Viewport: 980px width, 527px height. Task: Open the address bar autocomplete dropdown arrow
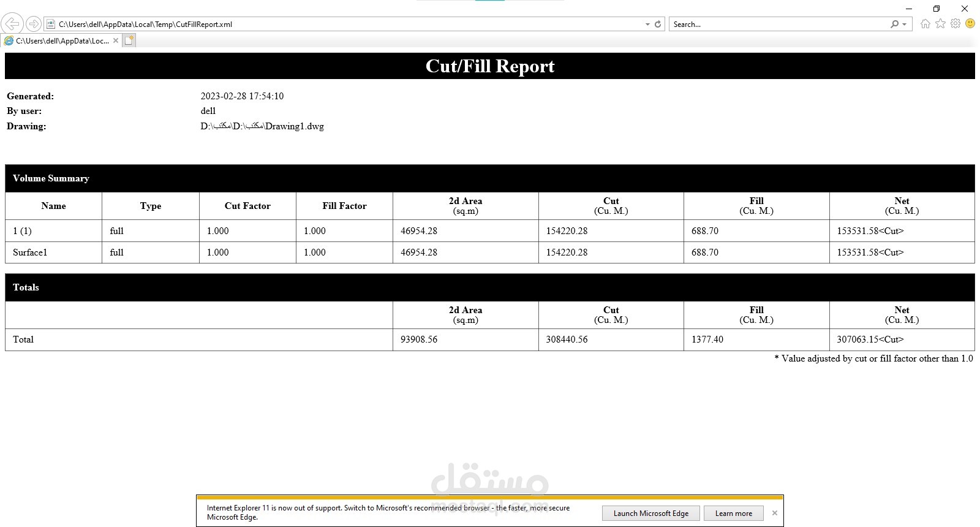pyautogui.click(x=647, y=25)
